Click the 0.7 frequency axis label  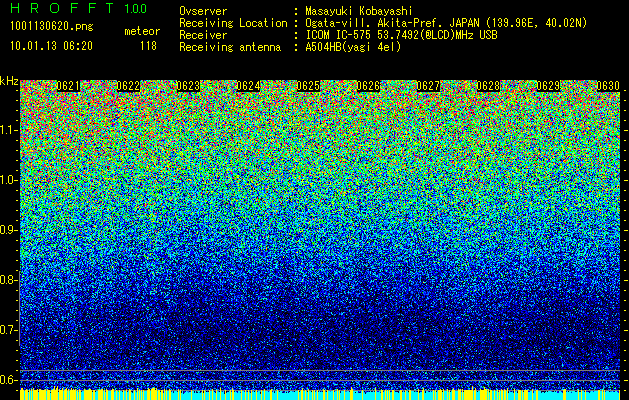(x=8, y=330)
